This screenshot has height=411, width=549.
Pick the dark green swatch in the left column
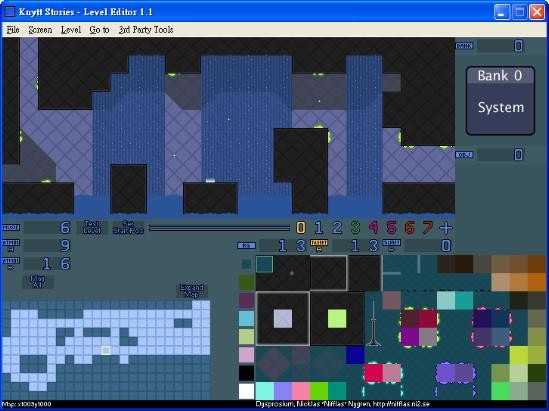[x=246, y=283]
